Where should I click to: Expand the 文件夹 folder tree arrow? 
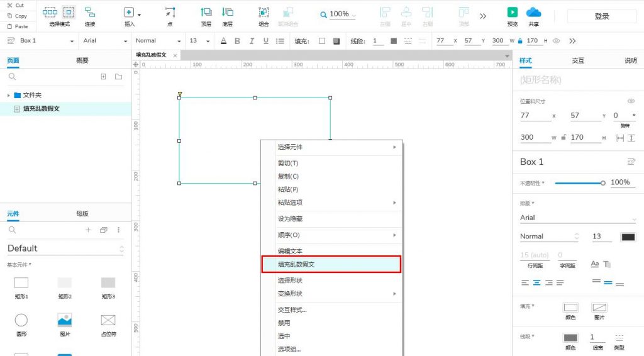9,96
